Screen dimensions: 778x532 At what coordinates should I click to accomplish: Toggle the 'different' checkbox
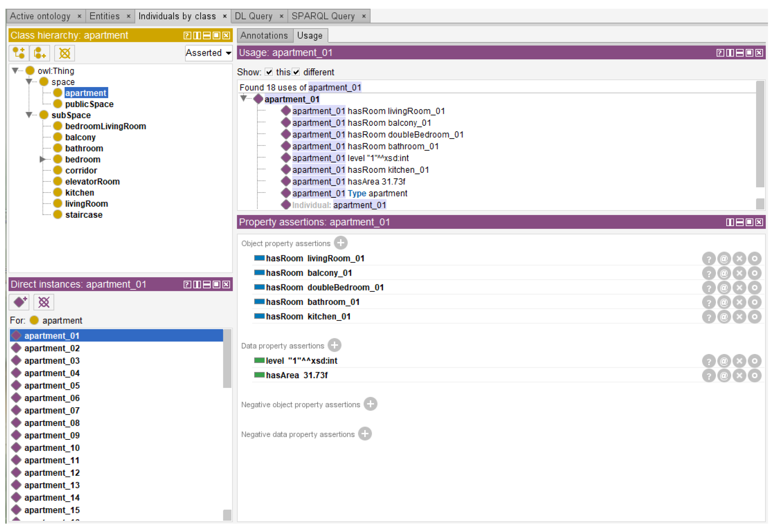297,72
